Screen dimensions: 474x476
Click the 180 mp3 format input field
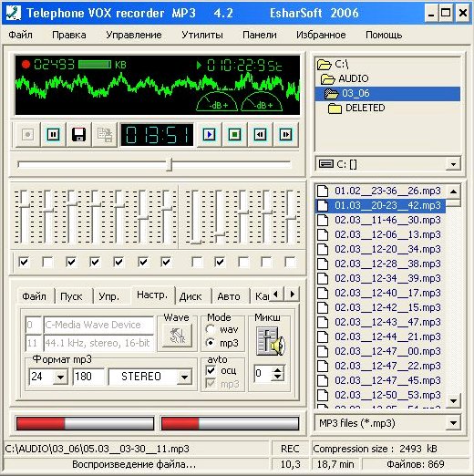pos(88,377)
